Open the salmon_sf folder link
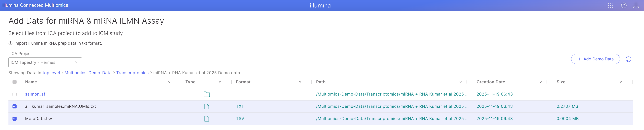This screenshot has height=130, width=644. 35,94
